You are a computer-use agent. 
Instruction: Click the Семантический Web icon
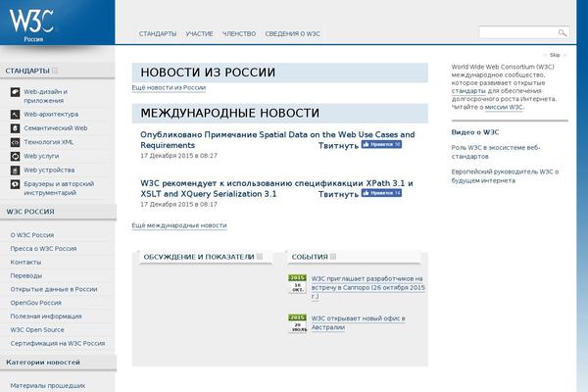point(15,128)
